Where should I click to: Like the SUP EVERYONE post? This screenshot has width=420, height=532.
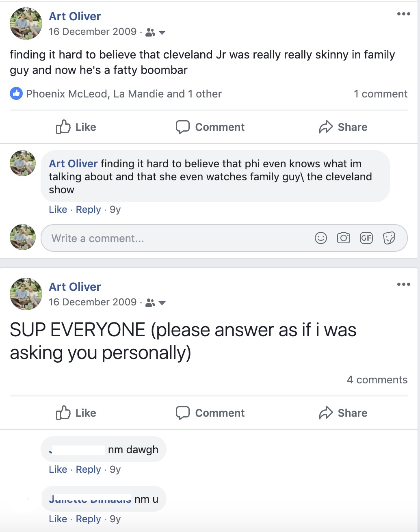76,413
